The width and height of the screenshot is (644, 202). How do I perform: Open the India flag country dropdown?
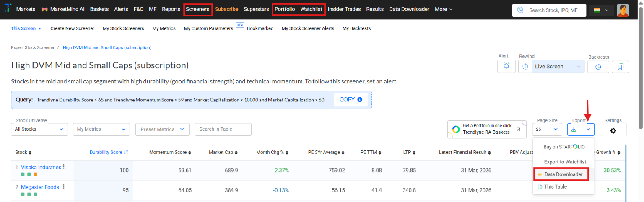[x=601, y=10]
